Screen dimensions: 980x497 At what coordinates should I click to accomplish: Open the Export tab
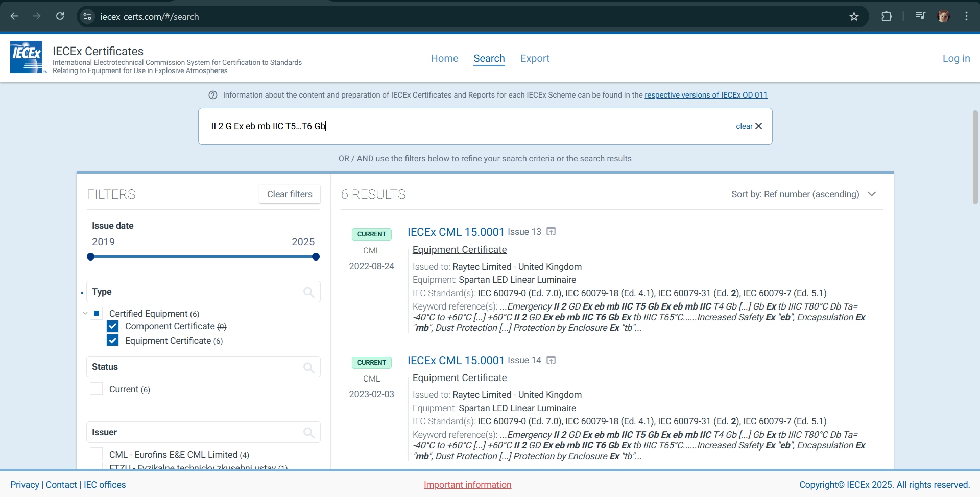(x=535, y=58)
